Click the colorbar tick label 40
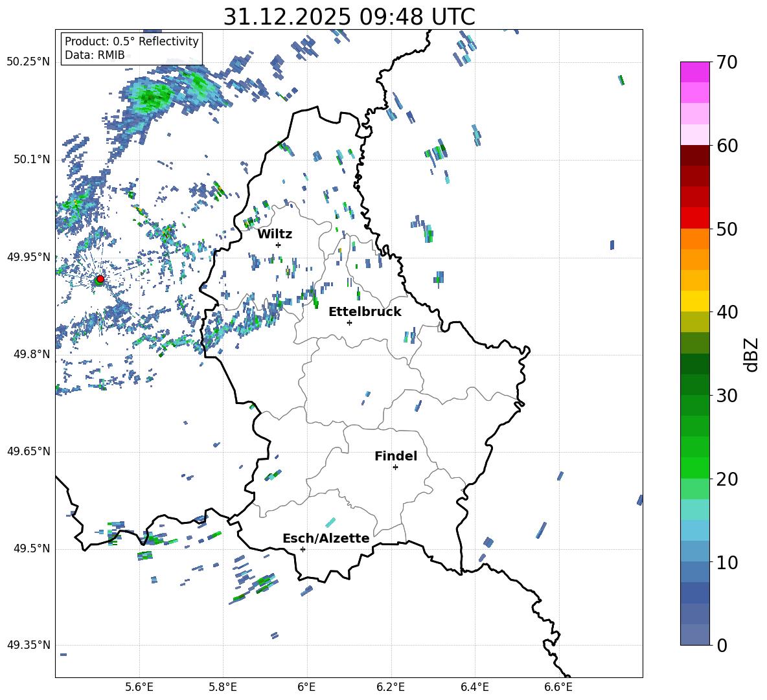 click(727, 312)
